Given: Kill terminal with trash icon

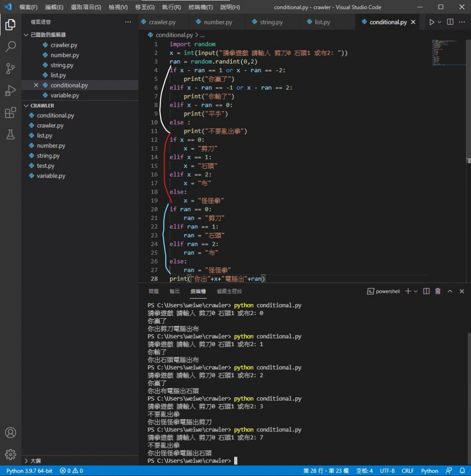Looking at the screenshot, I should pyautogui.click(x=437, y=291).
